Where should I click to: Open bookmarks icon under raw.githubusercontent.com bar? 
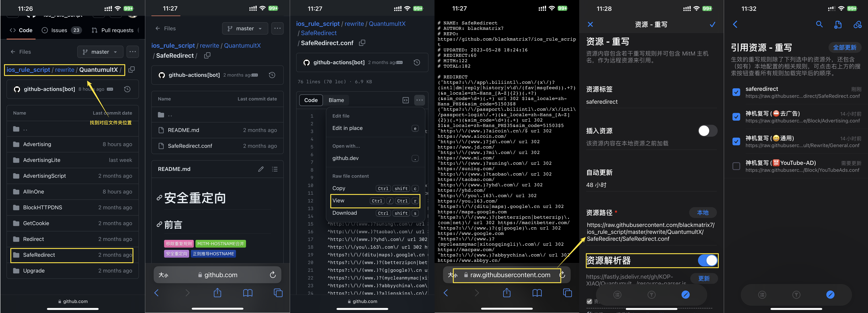537,293
